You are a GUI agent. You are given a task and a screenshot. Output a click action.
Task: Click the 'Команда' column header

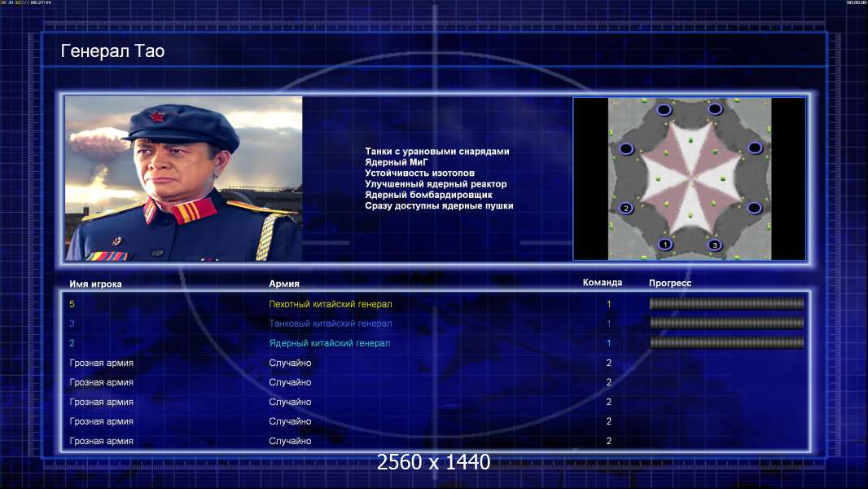coord(603,283)
